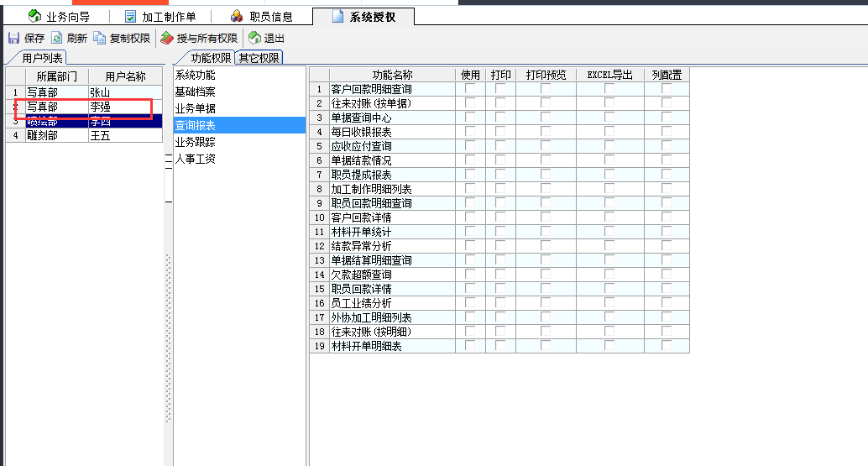The width and height of the screenshot is (868, 466).
Task: Click the 授与所有权限 grant-all icon
Action: click(x=167, y=38)
